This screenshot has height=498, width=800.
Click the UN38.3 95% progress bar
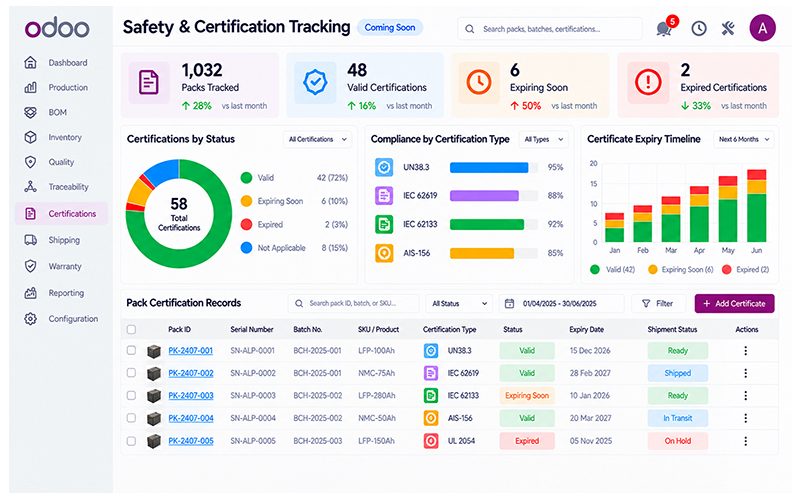pos(494,167)
